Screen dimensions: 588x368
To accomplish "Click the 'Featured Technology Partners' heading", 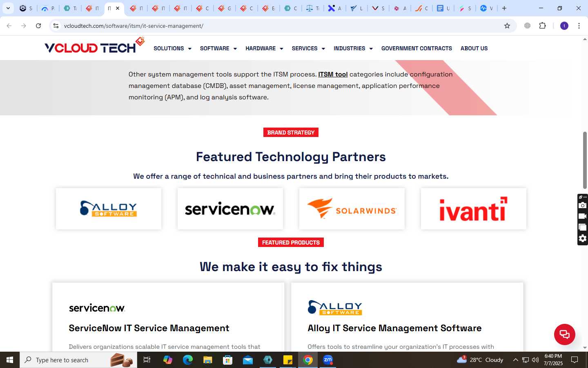I will coord(291,157).
